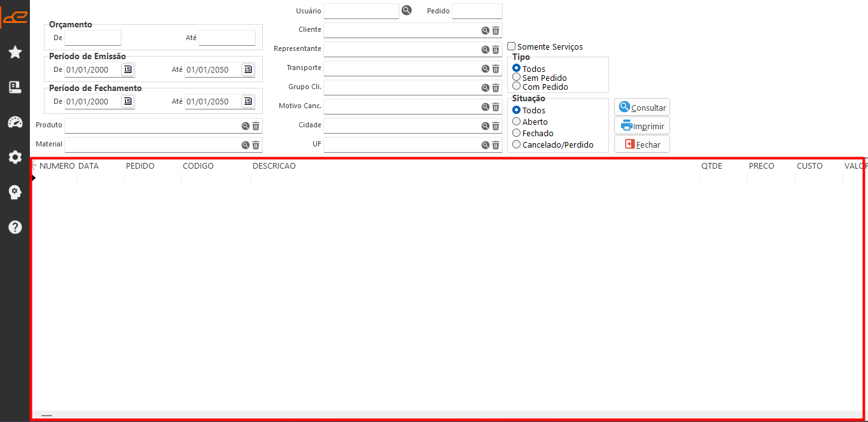Open calendar for Período de Fechamento Até date
Viewport: 868px width, 422px height.
(x=248, y=101)
